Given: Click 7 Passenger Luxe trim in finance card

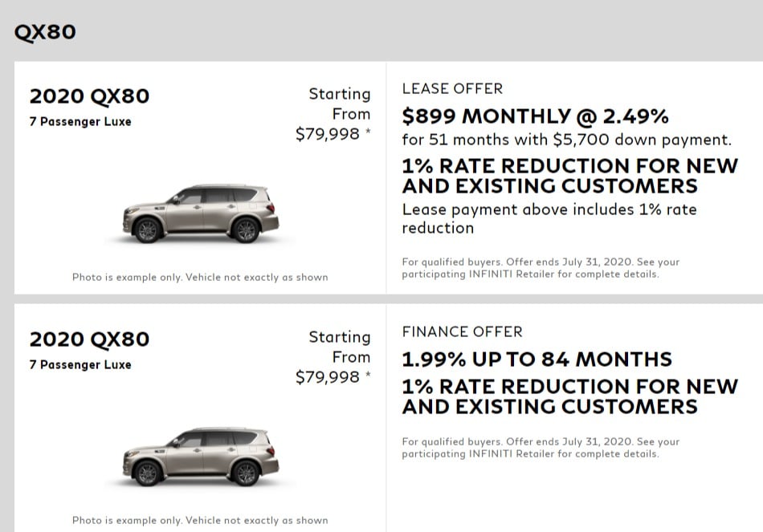Looking at the screenshot, I should pos(80,365).
